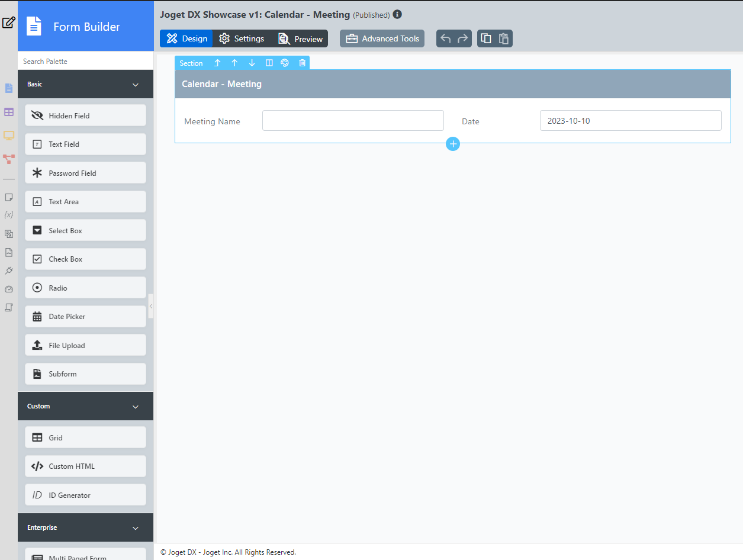Click the Date label

pyautogui.click(x=471, y=121)
